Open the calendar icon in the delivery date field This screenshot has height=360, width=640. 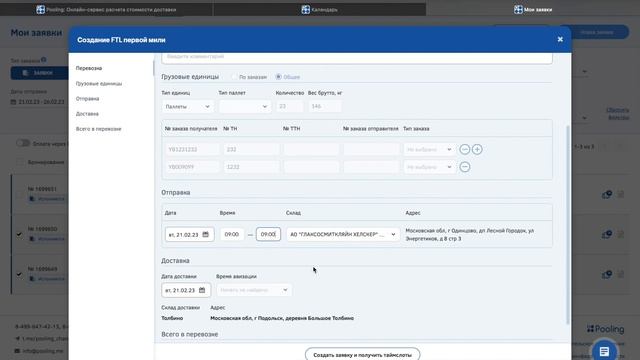(202, 290)
